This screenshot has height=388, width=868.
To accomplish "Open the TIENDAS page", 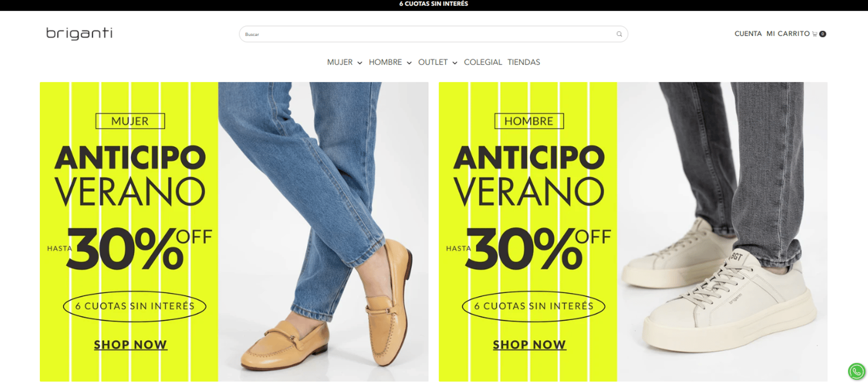I will 524,62.
